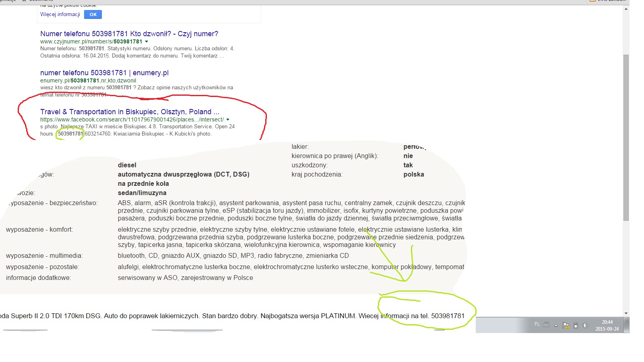The height and width of the screenshot is (362, 644).
Task: Click the blue OK cookie button
Action: (x=93, y=14)
